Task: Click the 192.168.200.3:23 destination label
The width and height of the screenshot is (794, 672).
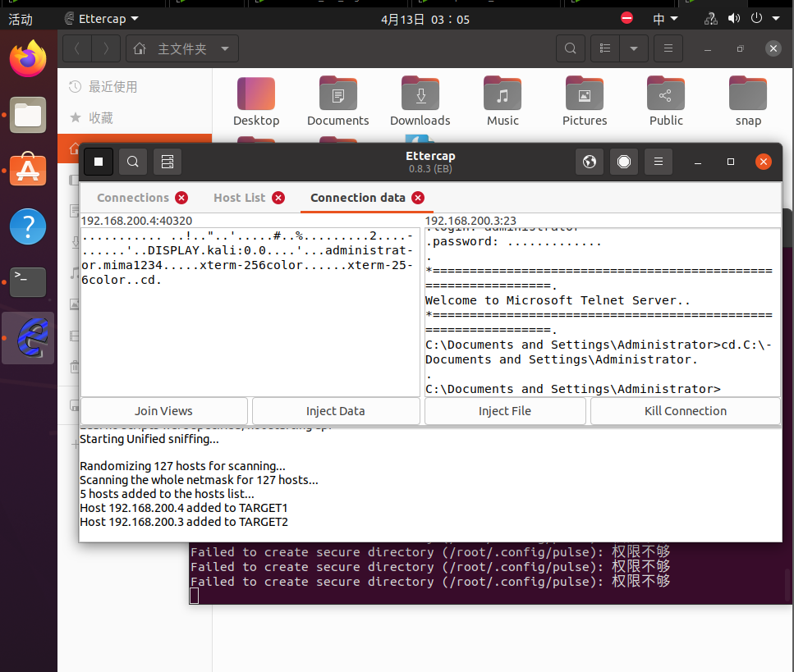Action: click(x=470, y=221)
